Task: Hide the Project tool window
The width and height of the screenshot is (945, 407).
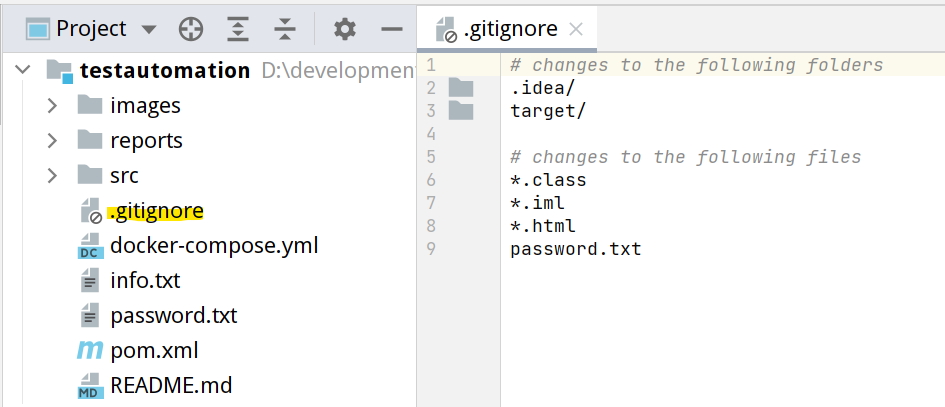Action: tap(392, 29)
